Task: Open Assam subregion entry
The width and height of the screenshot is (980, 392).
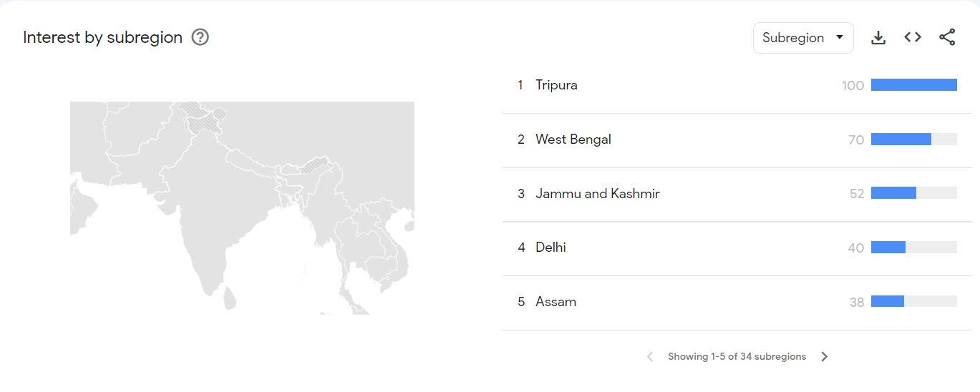Action: coord(556,302)
